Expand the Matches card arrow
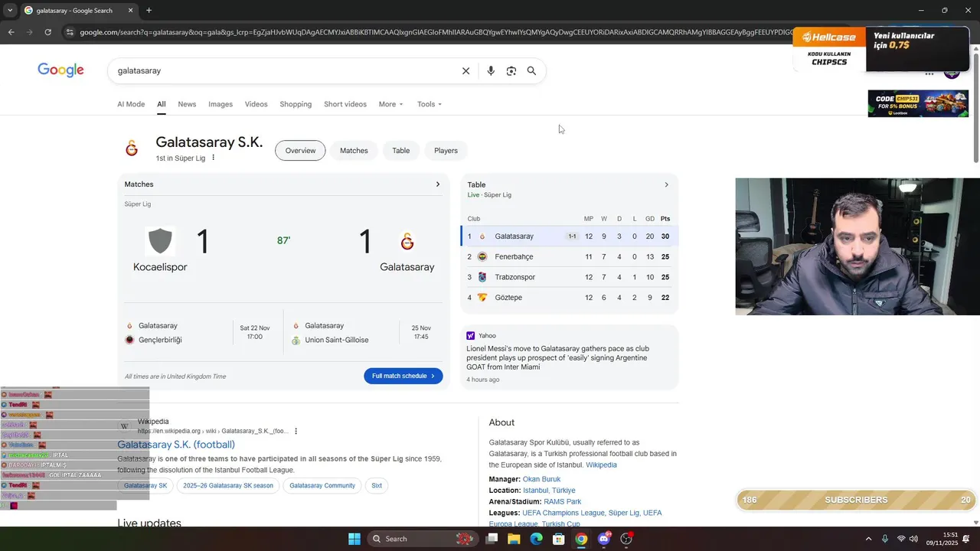Viewport: 980px width, 551px height. (x=438, y=184)
